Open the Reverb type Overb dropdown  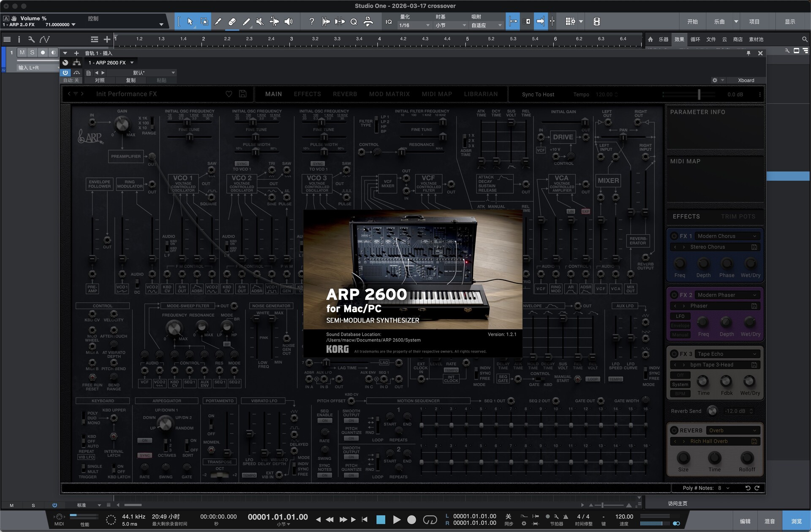(x=733, y=430)
